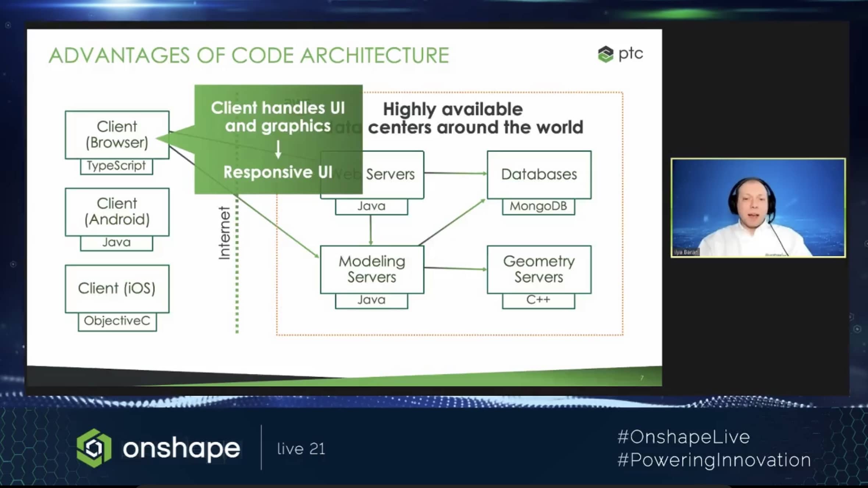Screen dimensions: 868x488
Task: Click the Databases box
Action: pos(539,175)
